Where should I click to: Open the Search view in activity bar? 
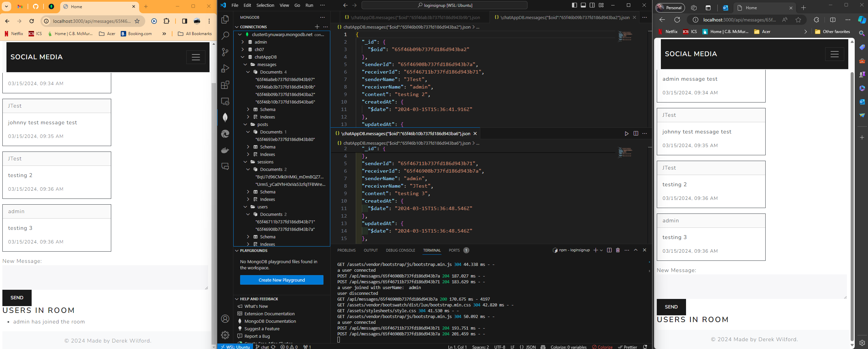click(x=225, y=36)
